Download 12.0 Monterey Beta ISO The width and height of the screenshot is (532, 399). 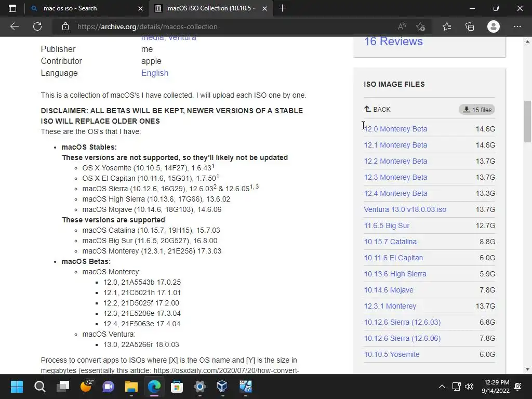[x=395, y=129]
